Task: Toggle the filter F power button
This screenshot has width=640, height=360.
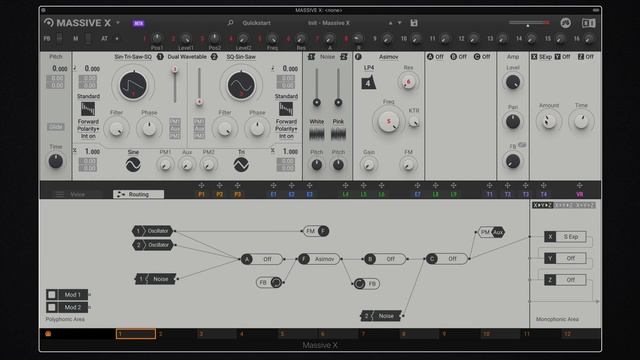Action: (358, 57)
